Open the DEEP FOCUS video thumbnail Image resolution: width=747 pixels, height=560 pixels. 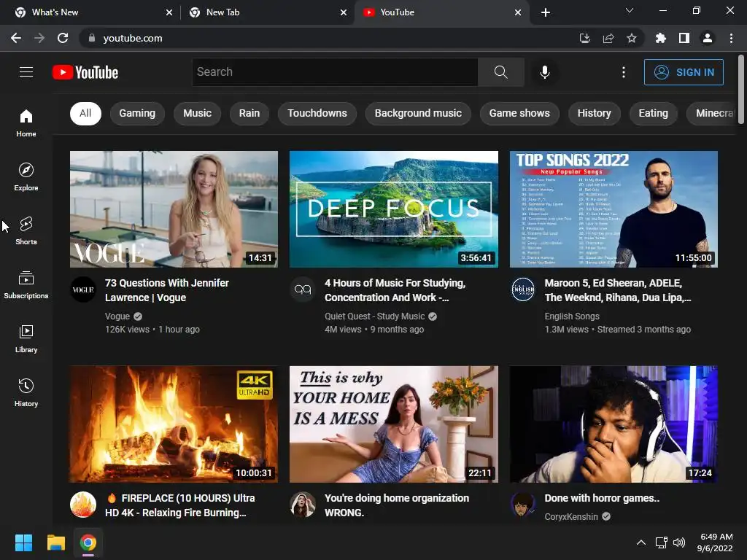pyautogui.click(x=394, y=209)
